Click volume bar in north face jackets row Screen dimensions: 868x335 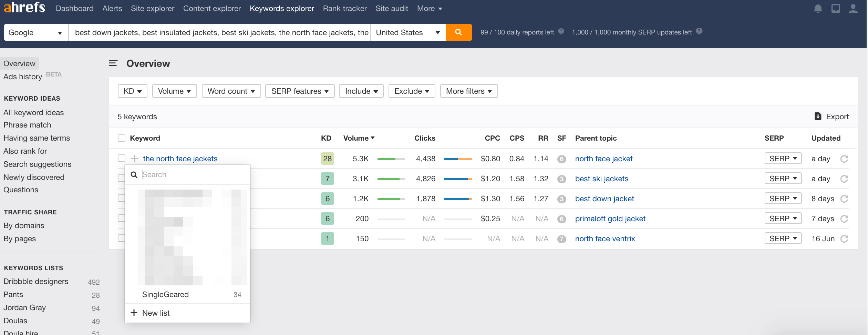tap(391, 159)
